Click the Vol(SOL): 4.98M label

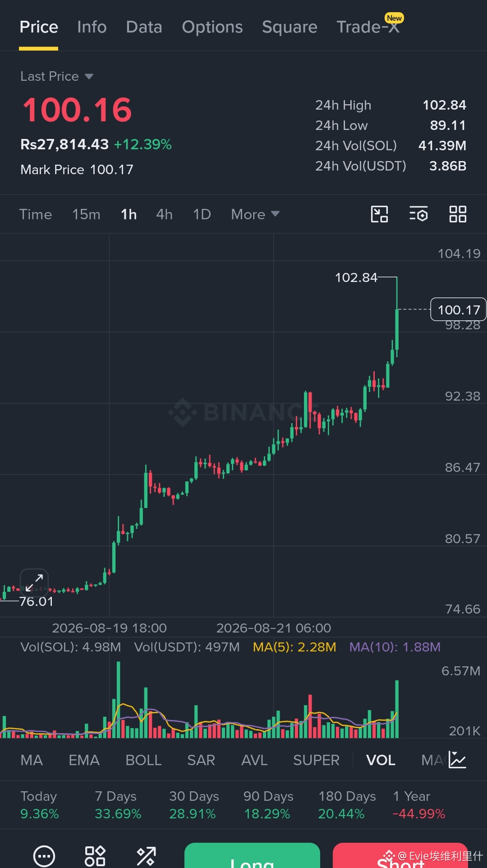coord(71,647)
